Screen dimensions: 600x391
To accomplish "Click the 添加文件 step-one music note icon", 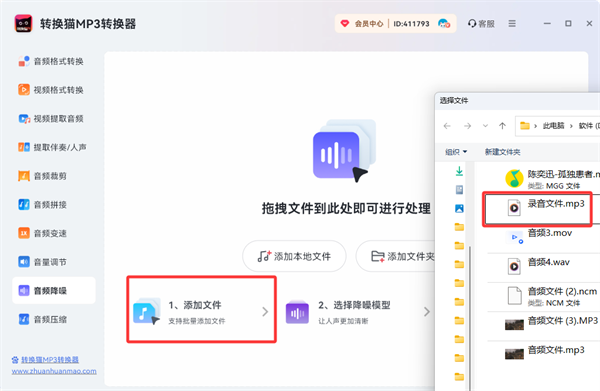I will pos(147,311).
